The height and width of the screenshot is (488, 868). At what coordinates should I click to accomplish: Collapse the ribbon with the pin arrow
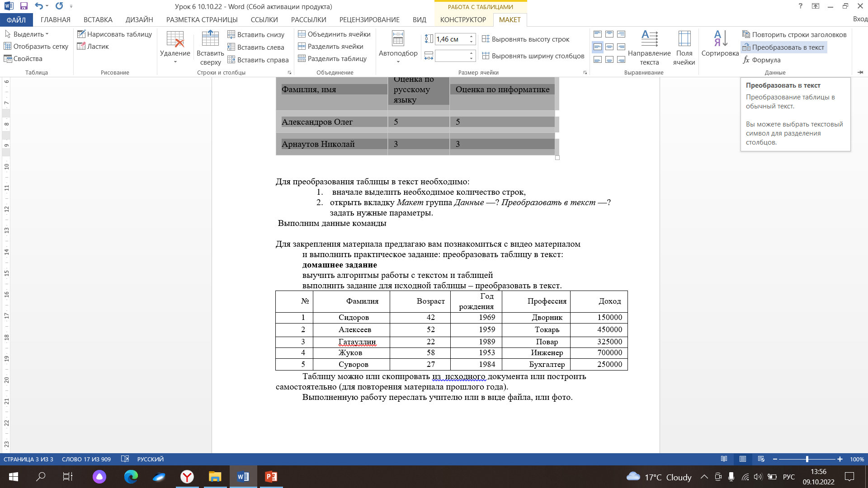click(x=860, y=72)
